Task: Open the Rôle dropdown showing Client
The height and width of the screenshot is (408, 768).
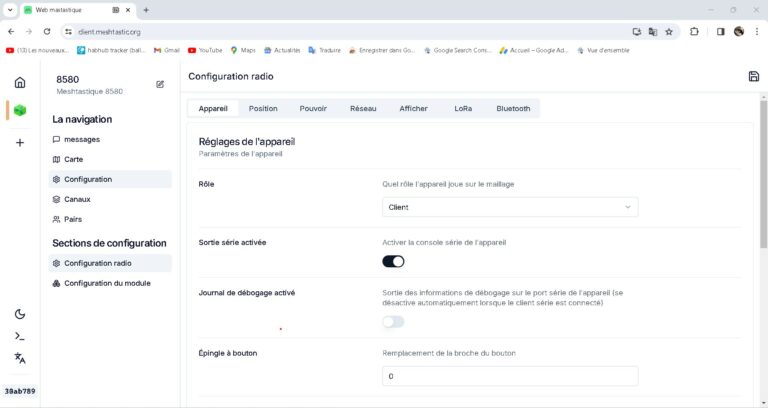Action: (x=510, y=207)
